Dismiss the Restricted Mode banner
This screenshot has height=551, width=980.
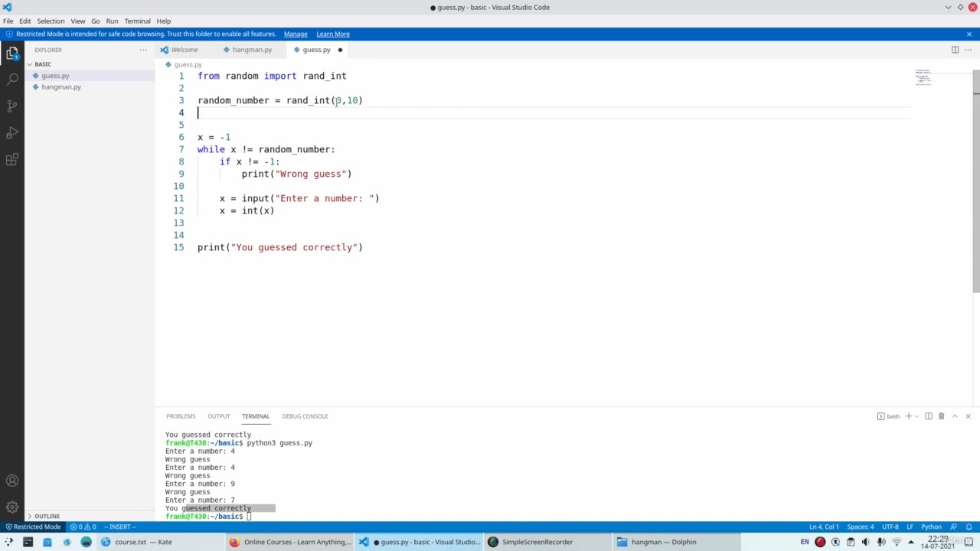[969, 34]
